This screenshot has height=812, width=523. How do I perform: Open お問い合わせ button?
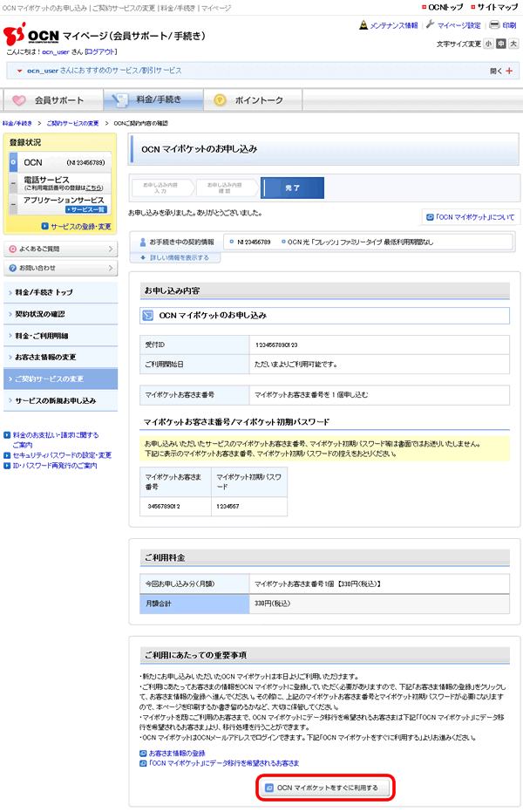(x=60, y=269)
